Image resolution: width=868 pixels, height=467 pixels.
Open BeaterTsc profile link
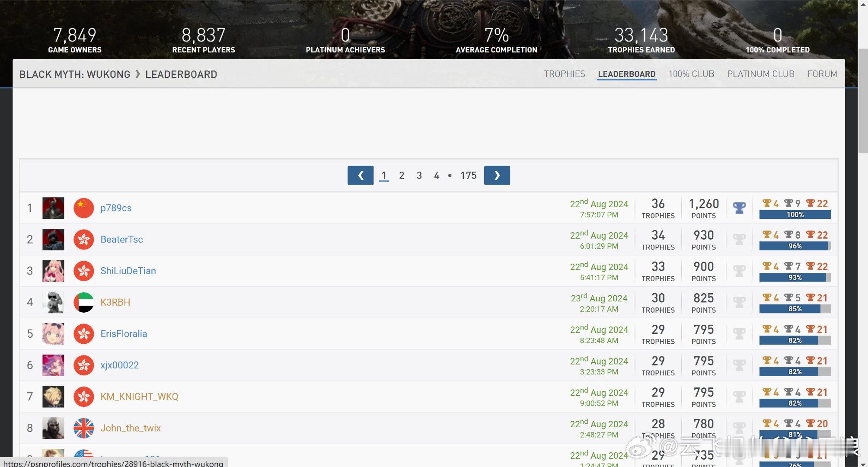[121, 240]
